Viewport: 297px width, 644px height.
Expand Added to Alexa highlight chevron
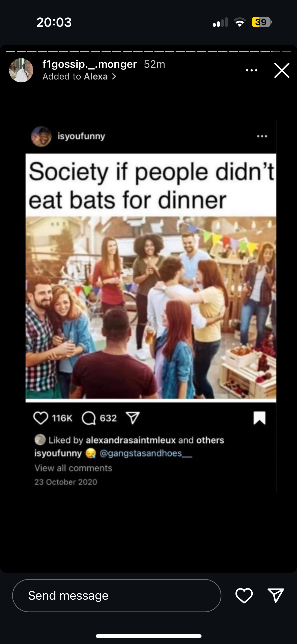coord(114,76)
